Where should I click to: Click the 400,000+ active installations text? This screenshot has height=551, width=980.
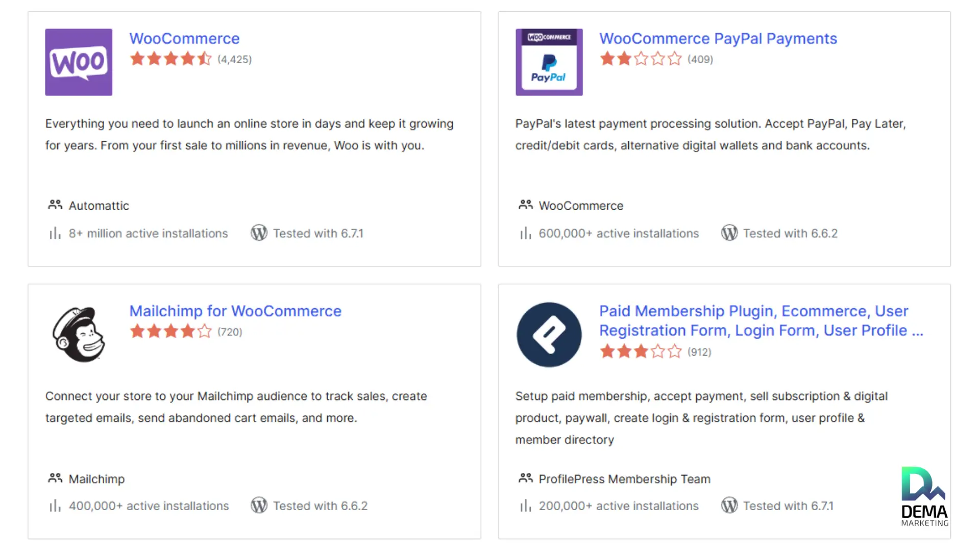pos(149,506)
